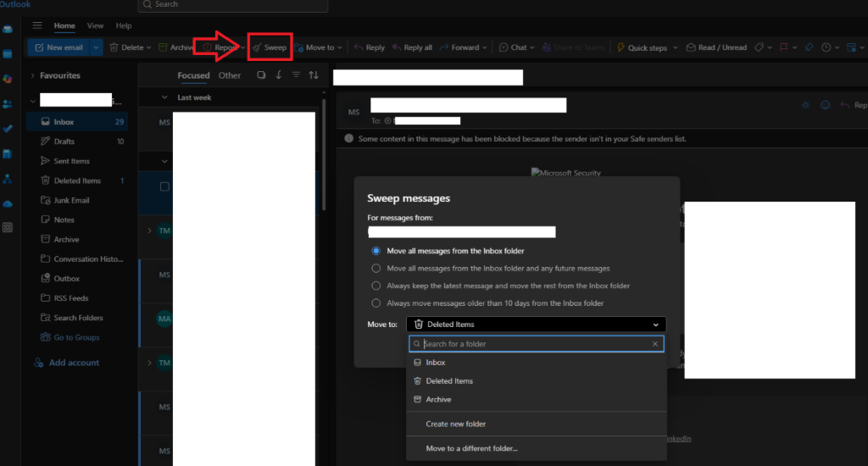Collapse the Last week group
The width and height of the screenshot is (868, 466).
point(164,97)
